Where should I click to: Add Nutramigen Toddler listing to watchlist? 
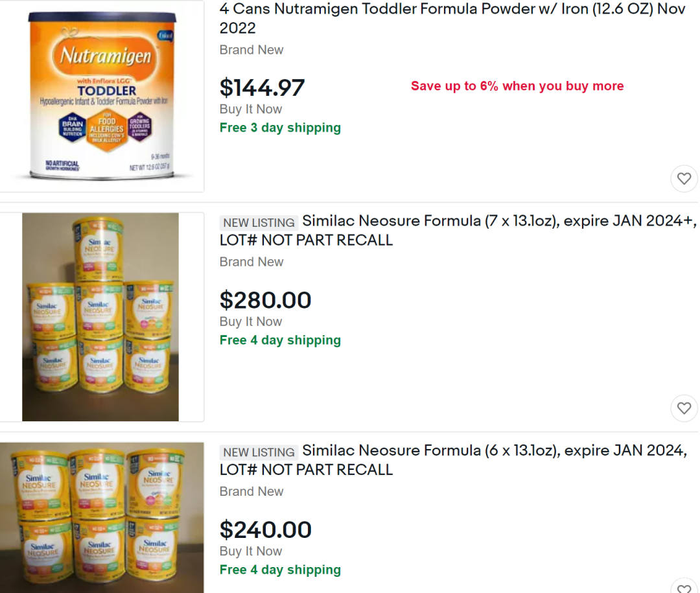[x=684, y=178]
